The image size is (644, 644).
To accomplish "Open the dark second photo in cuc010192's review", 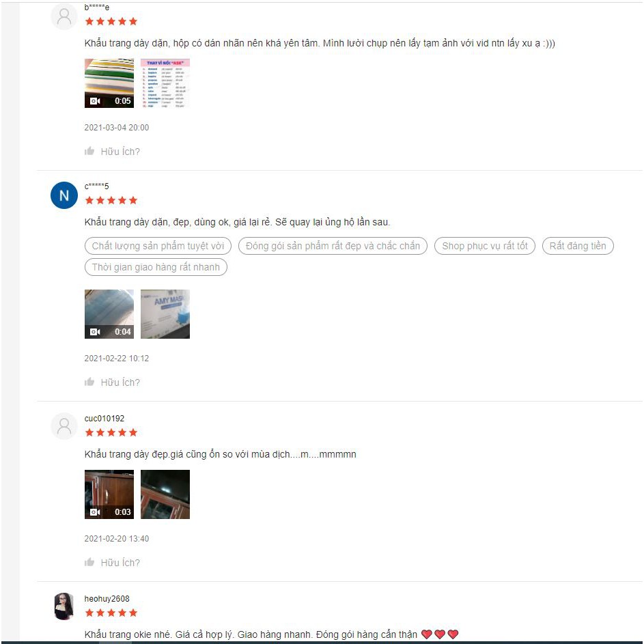I will [165, 494].
